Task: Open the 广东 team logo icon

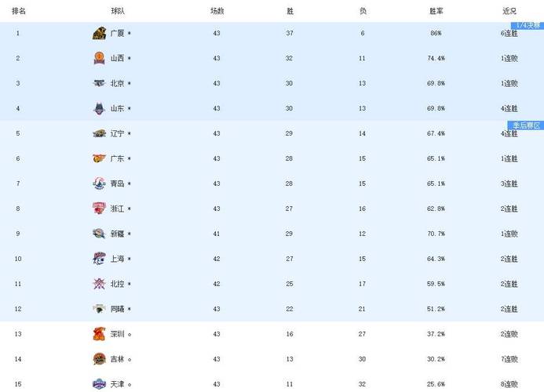Action: pos(99,158)
